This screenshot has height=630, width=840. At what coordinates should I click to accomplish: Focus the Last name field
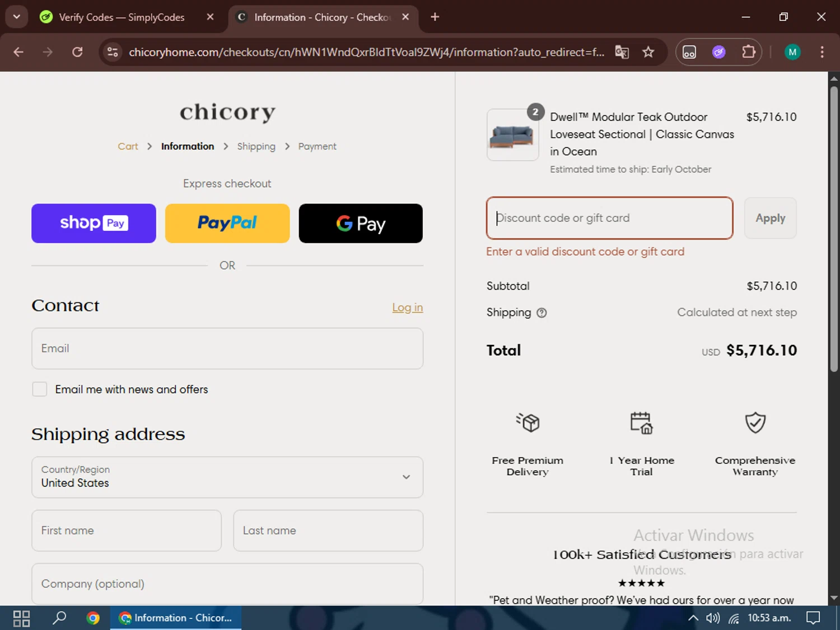[x=328, y=530]
